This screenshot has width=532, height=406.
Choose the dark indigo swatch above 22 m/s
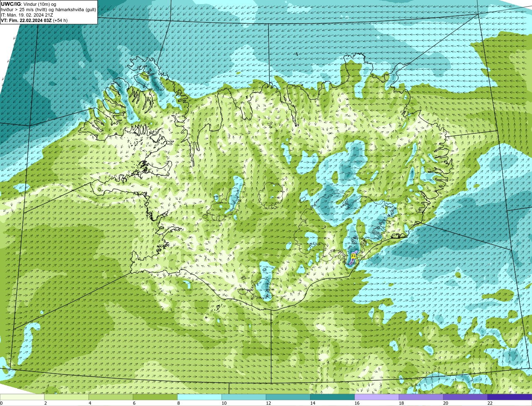tap(510, 397)
